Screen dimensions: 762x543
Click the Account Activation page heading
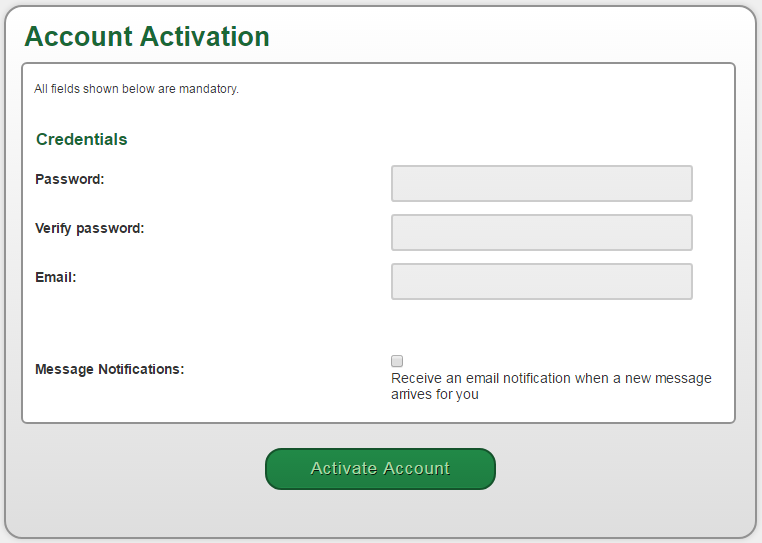tap(147, 36)
